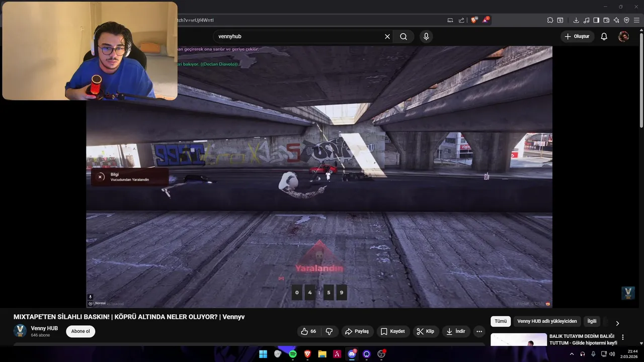Open the BALIK TUTAYIM DEDİM video thumbnail
644x362 pixels.
518,340
